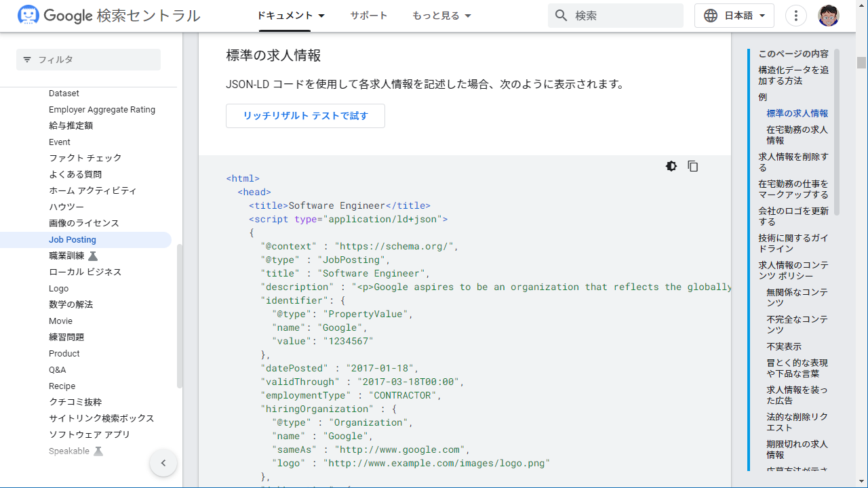868x488 pixels.
Task: Jump to 冒とく的な表現や下品な言葉 section
Action: pyautogui.click(x=797, y=368)
